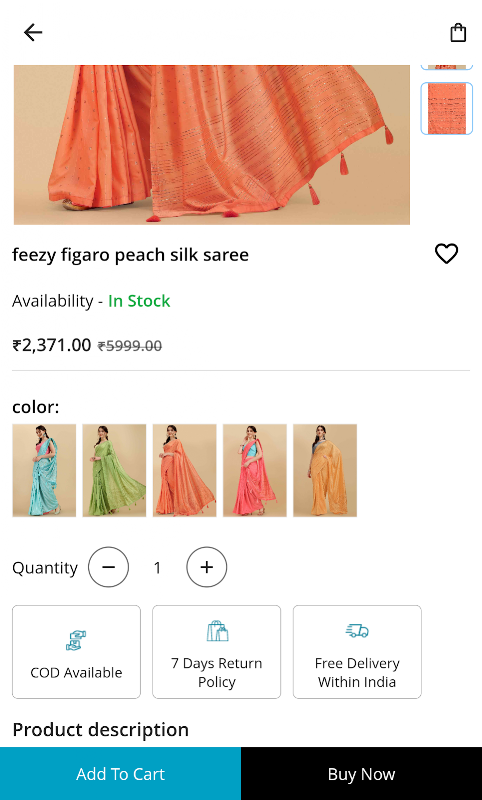
Task: Pick the pink saree color variant
Action: click(x=255, y=470)
